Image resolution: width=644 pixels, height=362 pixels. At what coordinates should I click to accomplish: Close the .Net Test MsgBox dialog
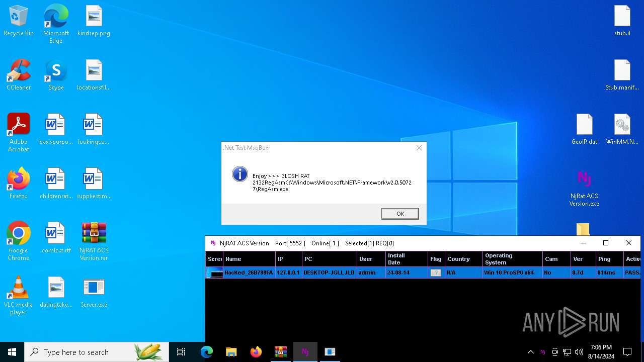tap(419, 148)
